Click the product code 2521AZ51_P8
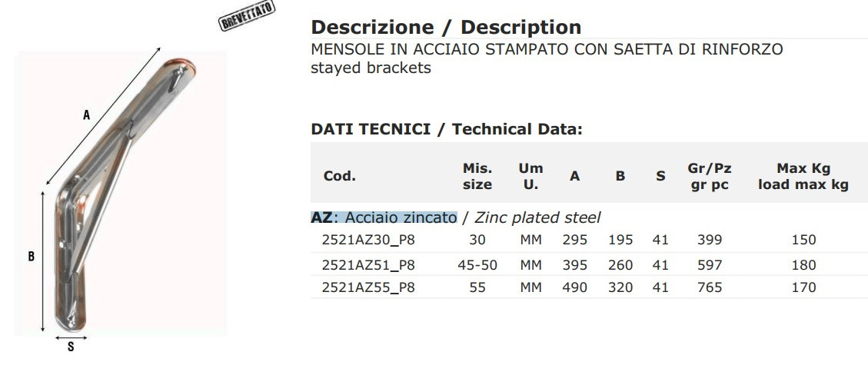The image size is (868, 365). pyautogui.click(x=368, y=265)
